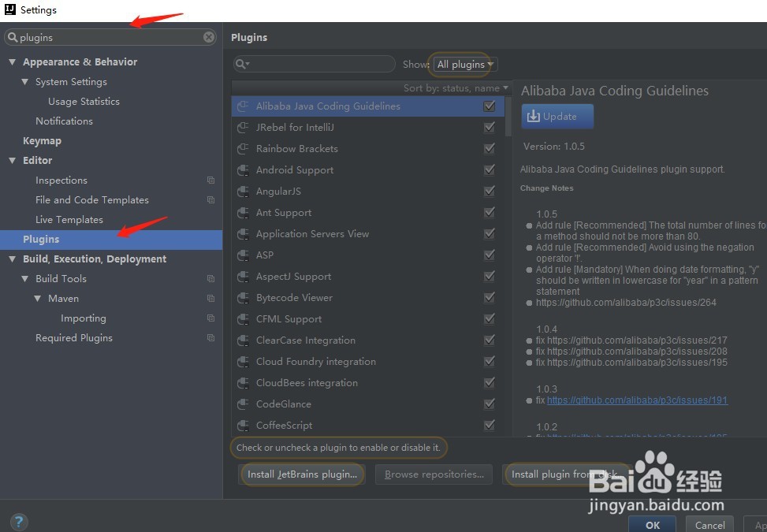Confirm settings with OK button
Viewport: 767px width, 532px height.
[x=653, y=524]
